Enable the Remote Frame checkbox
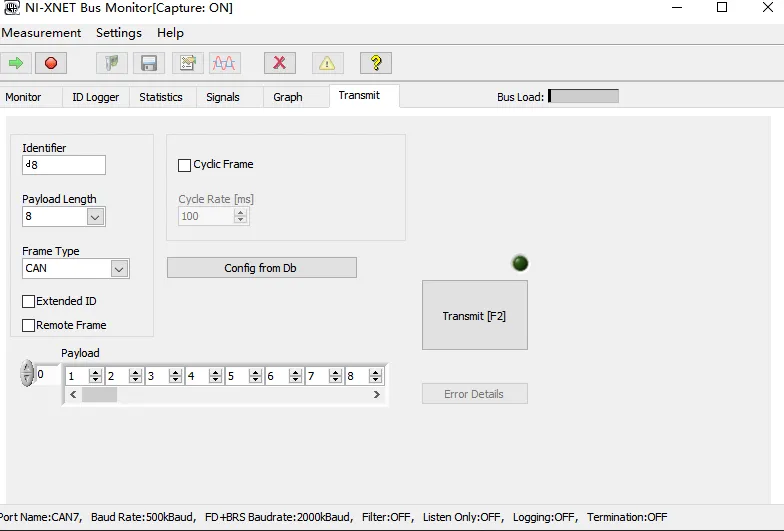This screenshot has height=531, width=784. pos(28,326)
